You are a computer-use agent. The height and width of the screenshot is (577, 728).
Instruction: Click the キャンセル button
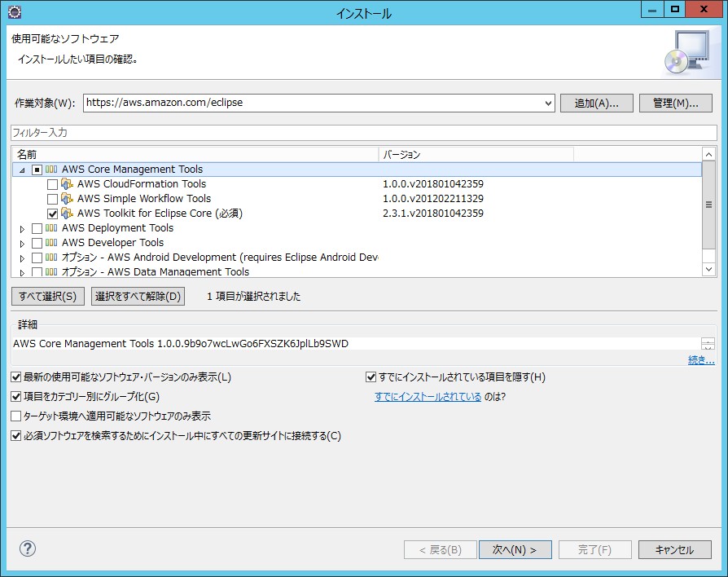674,549
